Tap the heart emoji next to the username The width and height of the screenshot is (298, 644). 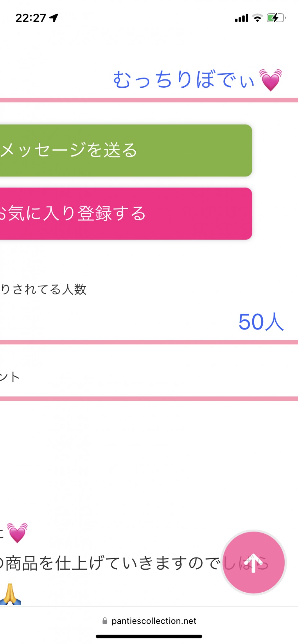[x=271, y=80]
